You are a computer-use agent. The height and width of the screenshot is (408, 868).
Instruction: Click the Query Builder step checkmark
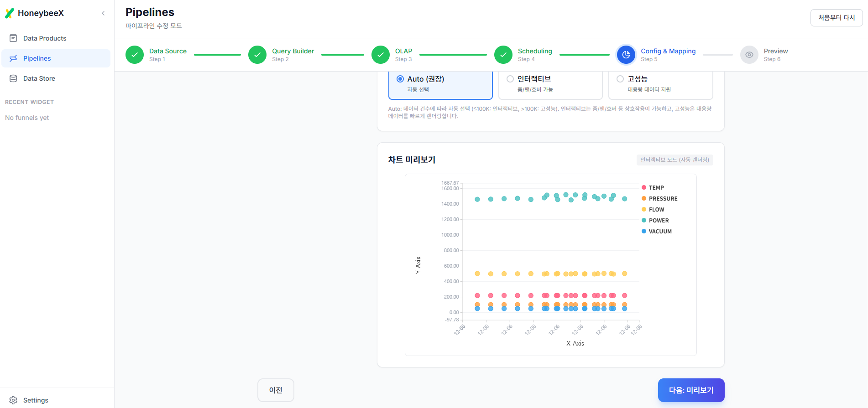coord(257,55)
